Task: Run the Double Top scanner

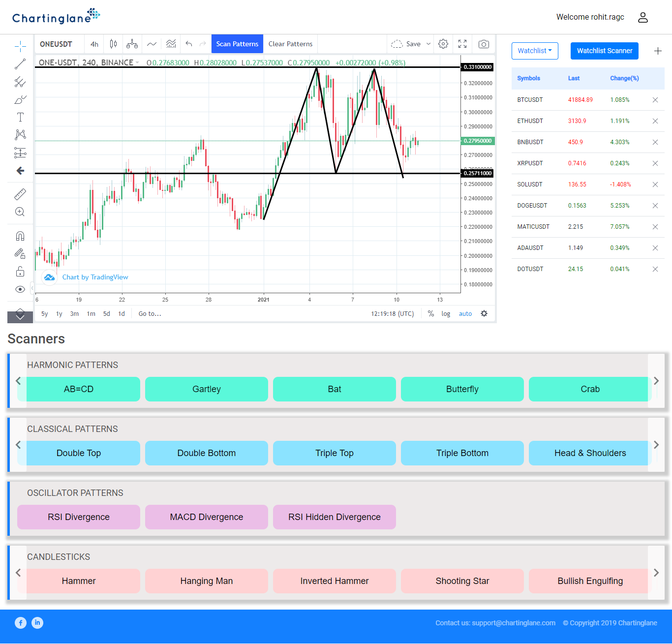Action: (x=79, y=453)
